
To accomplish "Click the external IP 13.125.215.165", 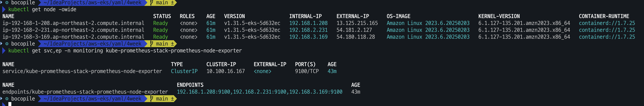I will coord(357,23).
